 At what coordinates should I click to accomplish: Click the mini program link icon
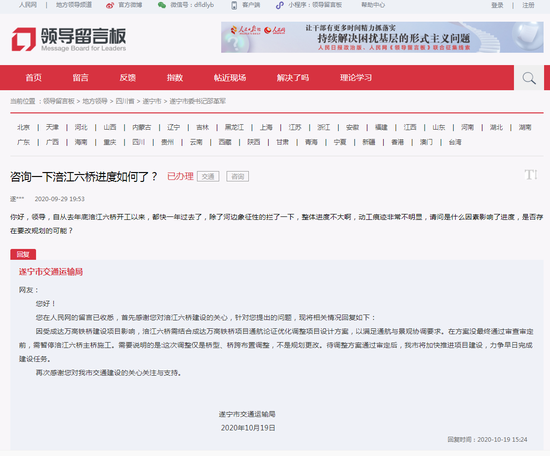point(280,5)
